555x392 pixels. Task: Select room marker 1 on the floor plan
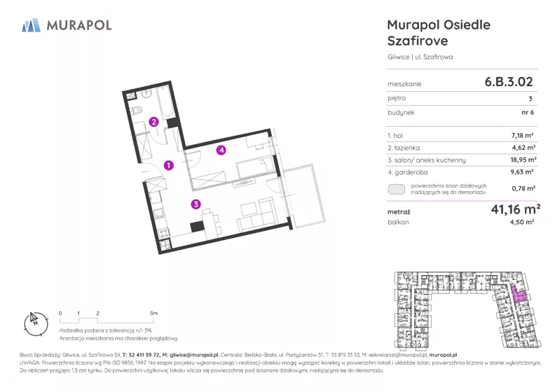(x=169, y=165)
